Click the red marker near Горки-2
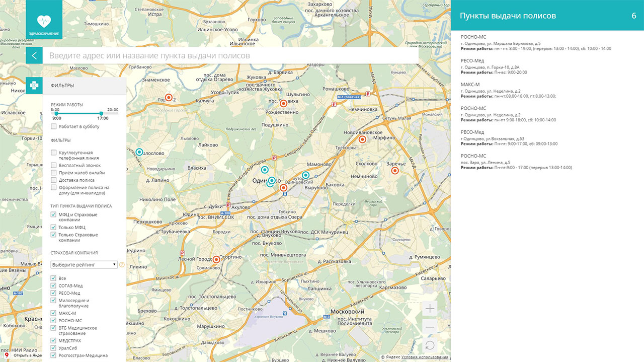Screen dimensions: 644x362 coord(169,98)
